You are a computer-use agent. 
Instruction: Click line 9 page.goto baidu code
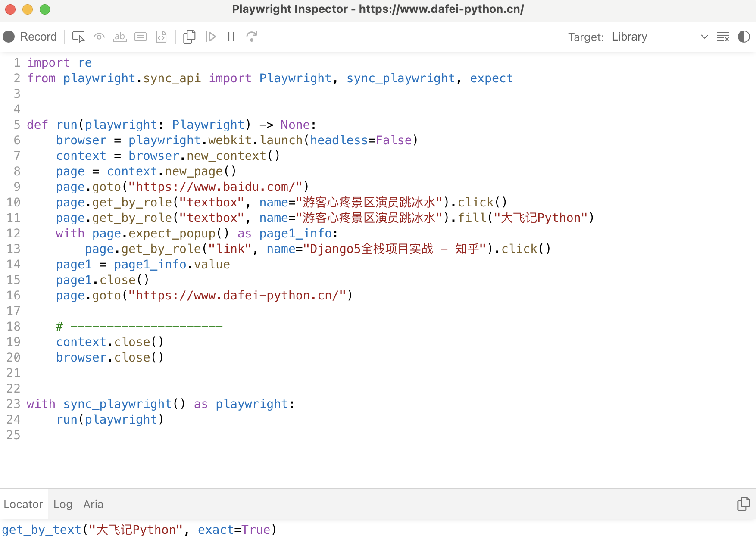[182, 187]
